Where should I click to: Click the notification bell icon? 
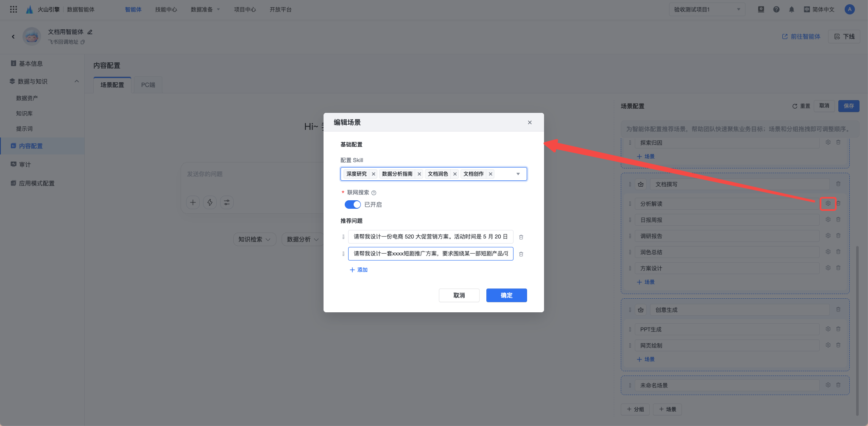(x=791, y=9)
